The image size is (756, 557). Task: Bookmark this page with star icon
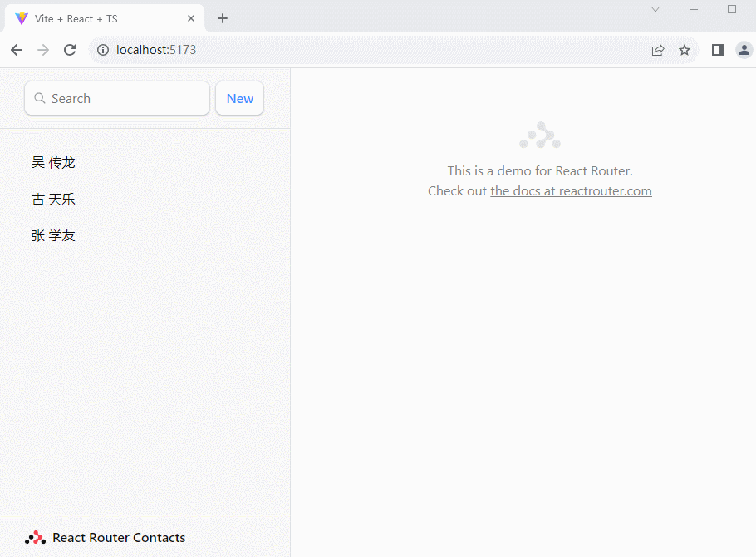point(685,50)
